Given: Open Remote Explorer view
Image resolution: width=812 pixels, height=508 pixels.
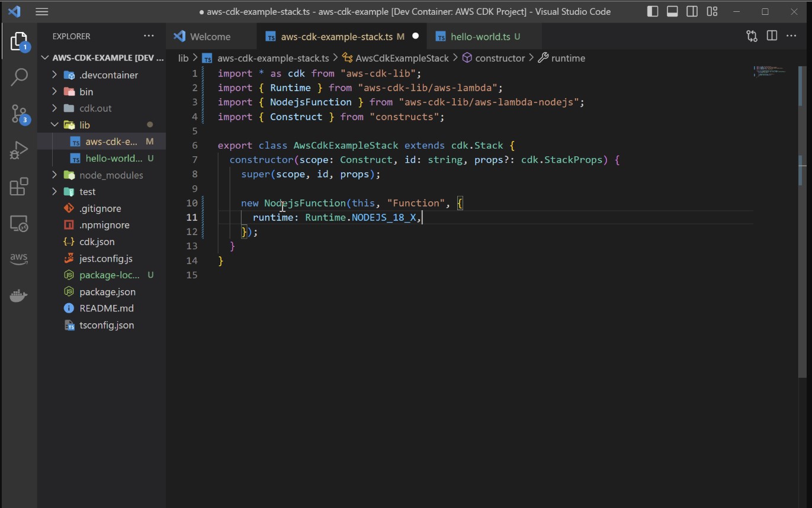Looking at the screenshot, I should coord(19,223).
